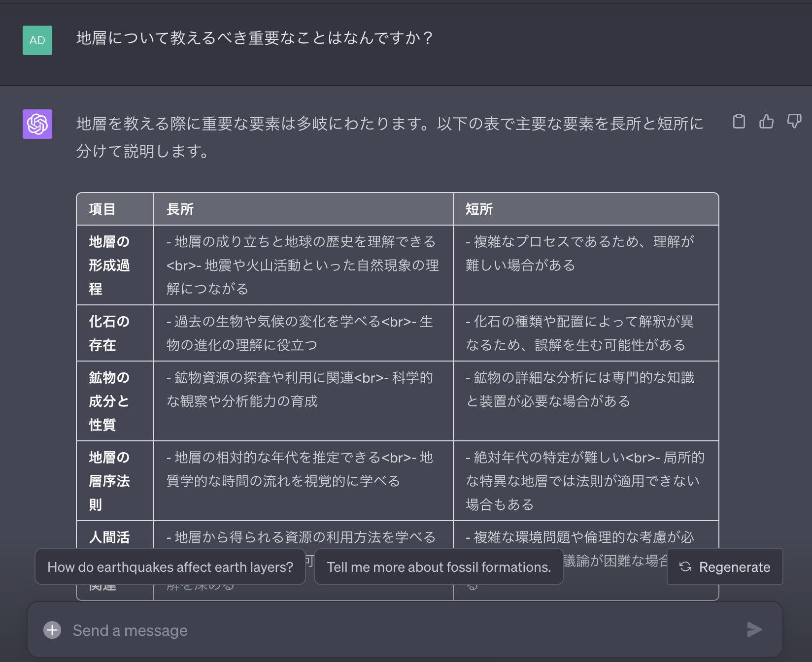Click the assistant's intro paragraph
Screen dimensions: 812x662
(389, 137)
